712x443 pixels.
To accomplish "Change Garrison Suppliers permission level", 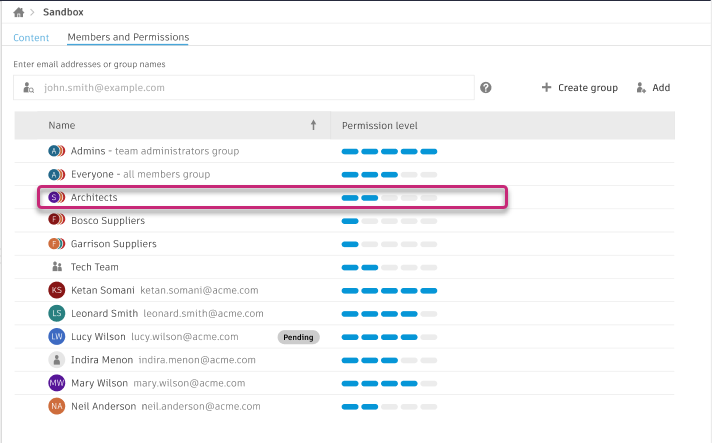I will tap(389, 244).
